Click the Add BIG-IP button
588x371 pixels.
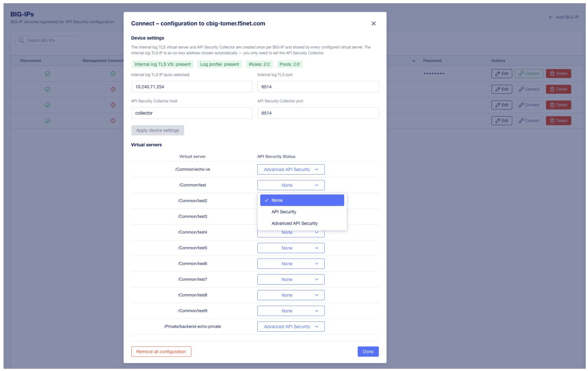[563, 17]
